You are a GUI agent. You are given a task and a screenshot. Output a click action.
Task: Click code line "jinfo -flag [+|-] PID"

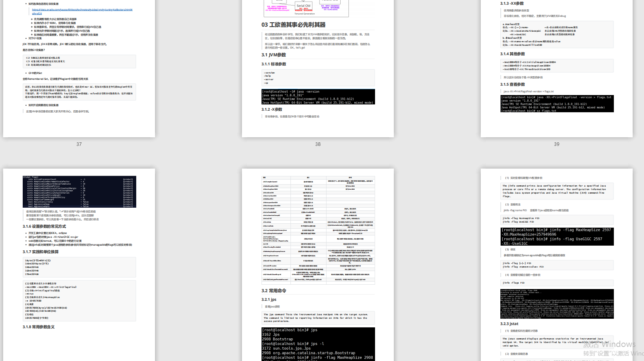tap(517, 263)
